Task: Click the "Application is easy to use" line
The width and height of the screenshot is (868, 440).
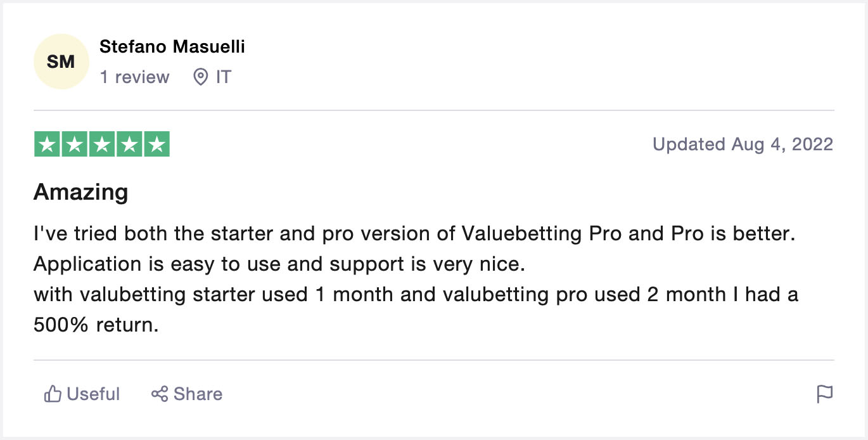Action: 279,264
